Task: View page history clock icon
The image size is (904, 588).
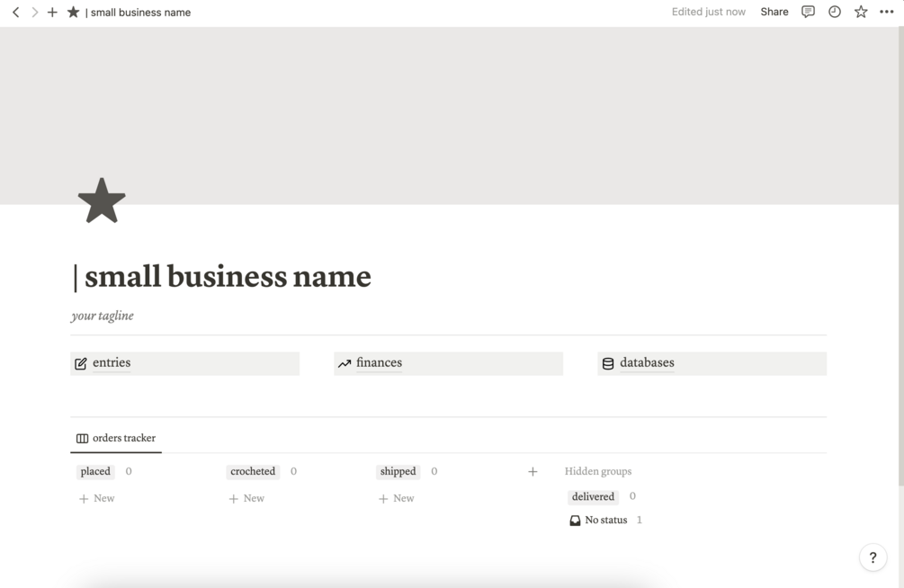Action: (x=835, y=12)
